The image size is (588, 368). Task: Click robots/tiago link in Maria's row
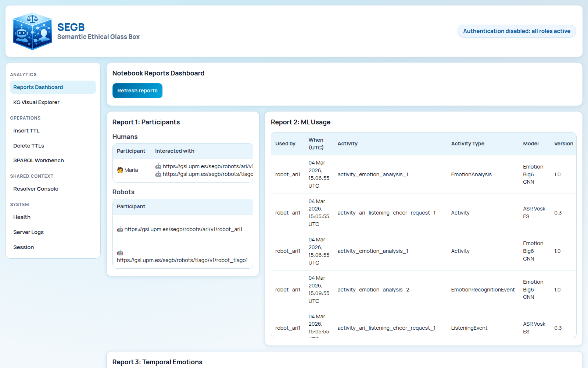click(208, 174)
